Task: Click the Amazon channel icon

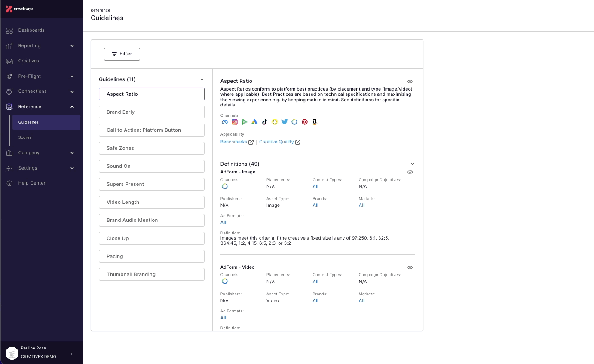Action: [315, 122]
